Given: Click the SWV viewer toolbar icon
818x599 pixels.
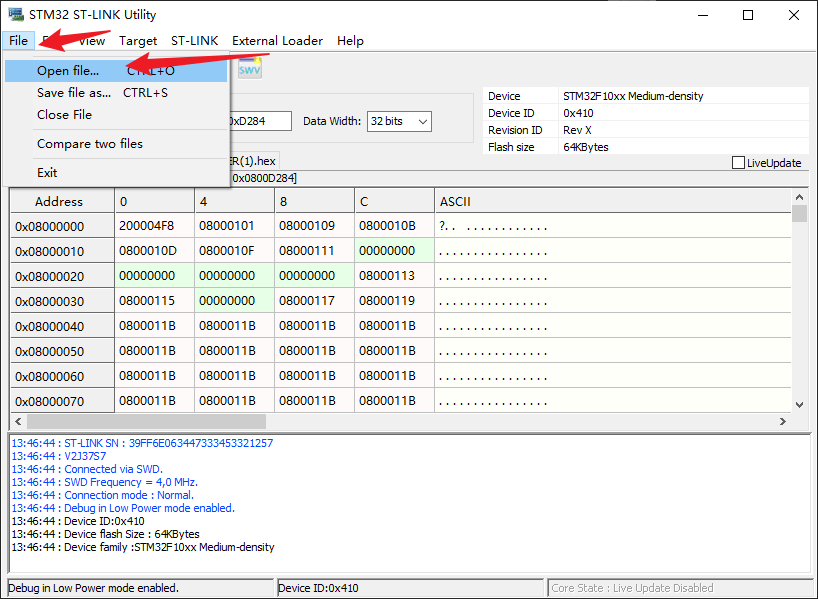Looking at the screenshot, I should (x=249, y=68).
